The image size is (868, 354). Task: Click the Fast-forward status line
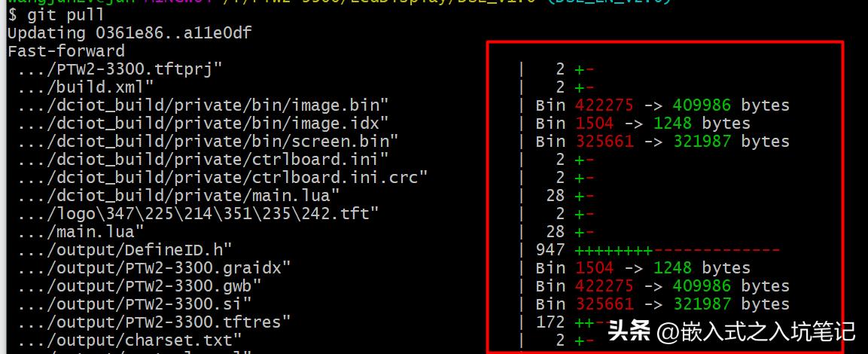click(66, 51)
